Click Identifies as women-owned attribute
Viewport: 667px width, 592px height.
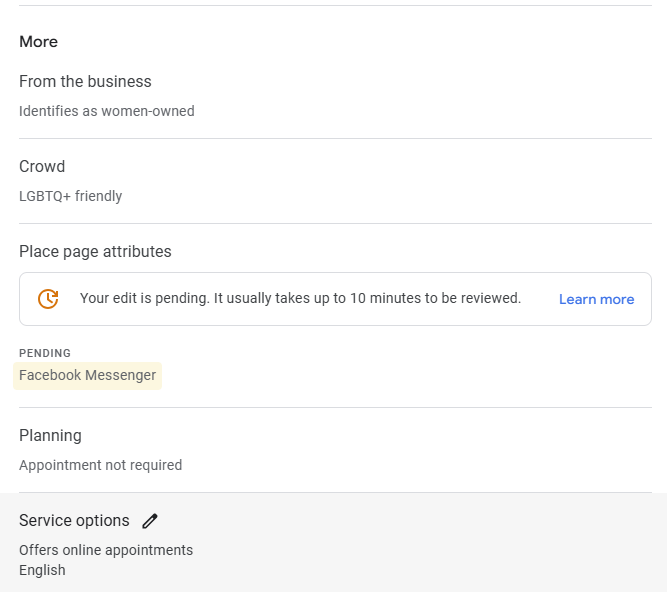[106, 111]
